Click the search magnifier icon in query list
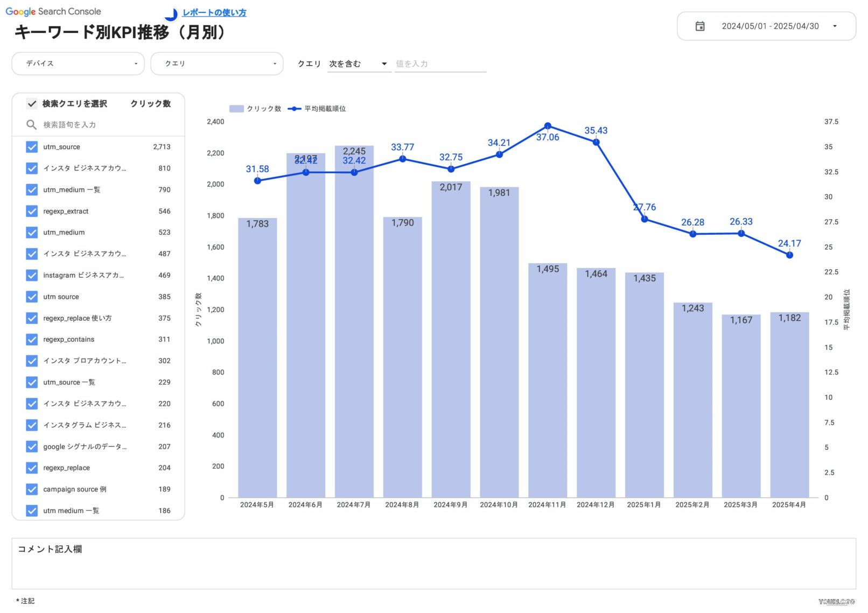The width and height of the screenshot is (868, 613). tap(31, 125)
